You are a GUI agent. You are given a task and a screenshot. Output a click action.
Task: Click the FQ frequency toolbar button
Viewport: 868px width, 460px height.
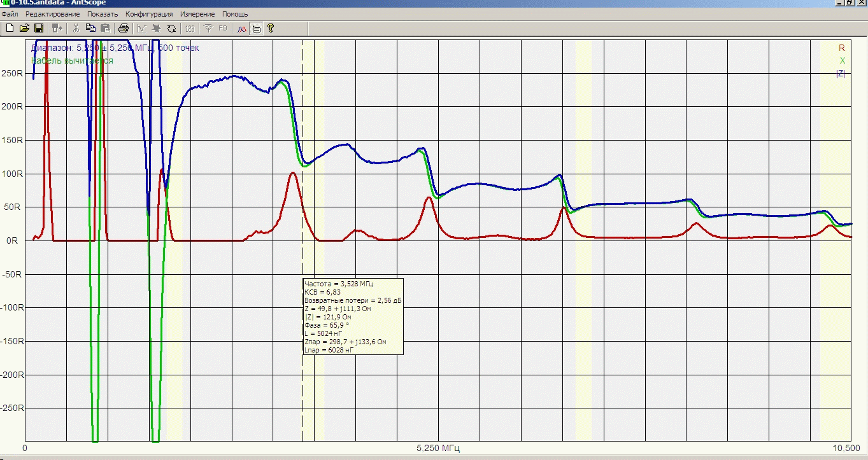pos(223,28)
